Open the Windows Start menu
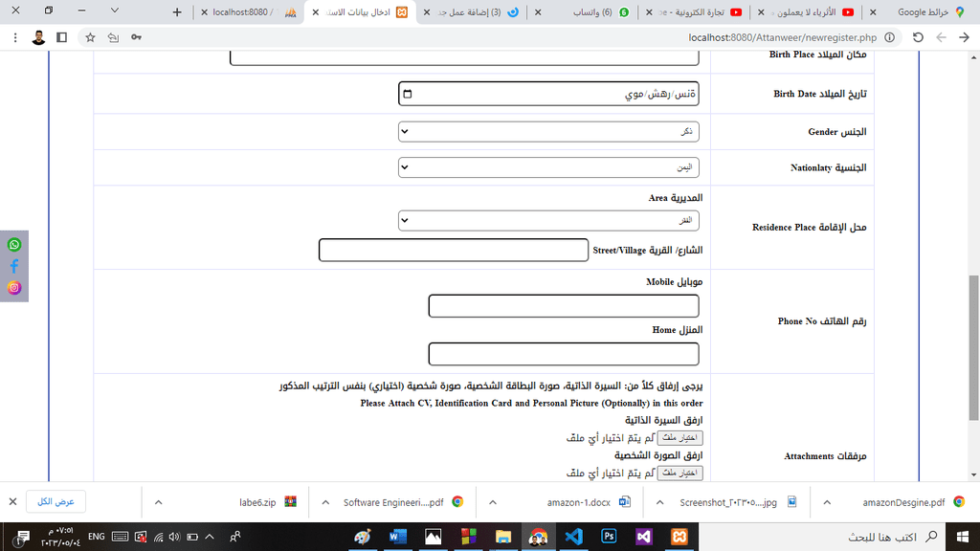The height and width of the screenshot is (551, 980). [x=963, y=536]
